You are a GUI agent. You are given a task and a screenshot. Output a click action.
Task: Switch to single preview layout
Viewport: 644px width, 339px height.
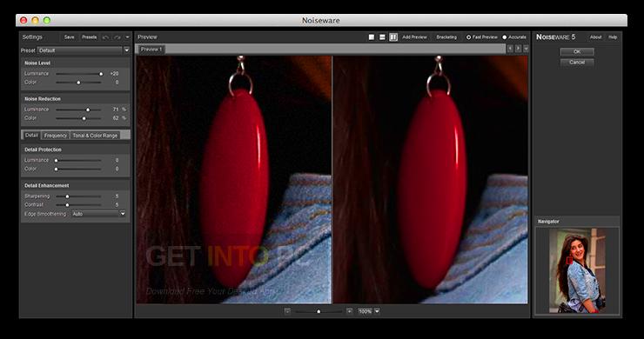click(x=372, y=37)
